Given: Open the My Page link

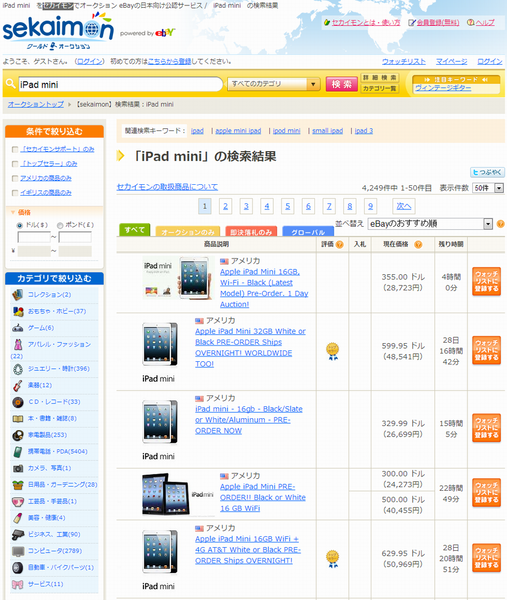Looking at the screenshot, I should click(452, 61).
